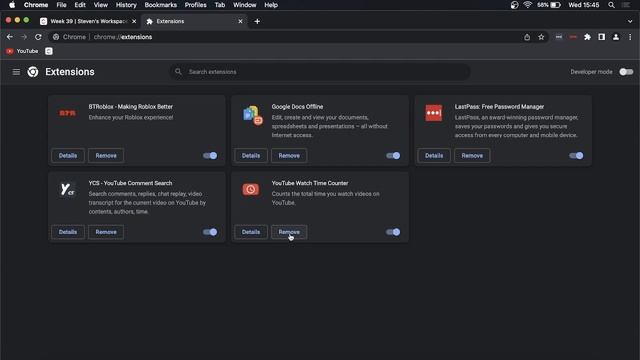Bookmark this page with the star icon
This screenshot has width=640, height=360.
[x=541, y=37]
